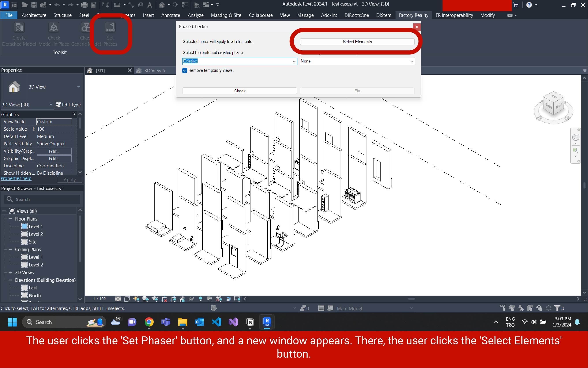Image resolution: width=588 pixels, height=368 pixels.
Task: Open Revit from the Windows taskbar
Action: point(267,322)
